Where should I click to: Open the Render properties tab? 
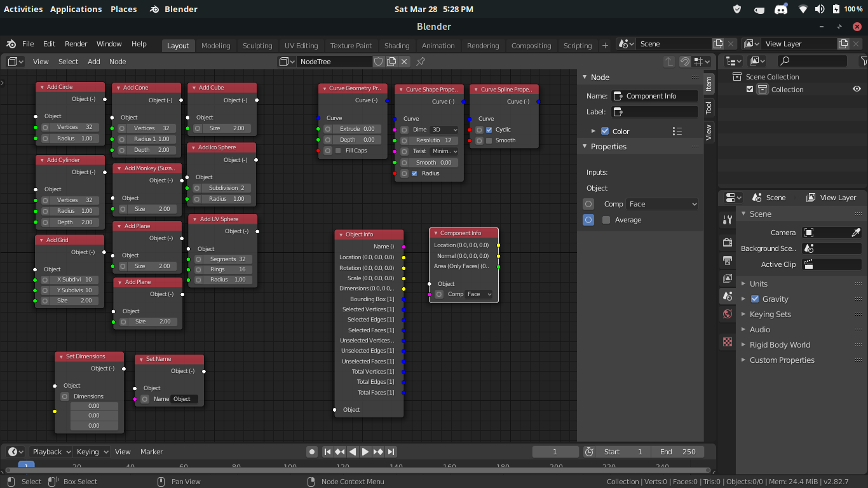728,243
